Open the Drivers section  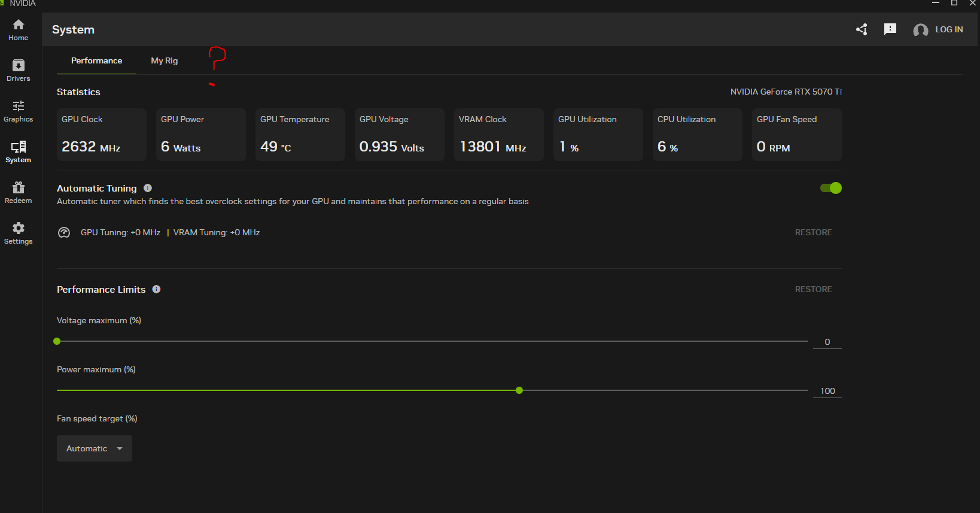click(x=19, y=71)
